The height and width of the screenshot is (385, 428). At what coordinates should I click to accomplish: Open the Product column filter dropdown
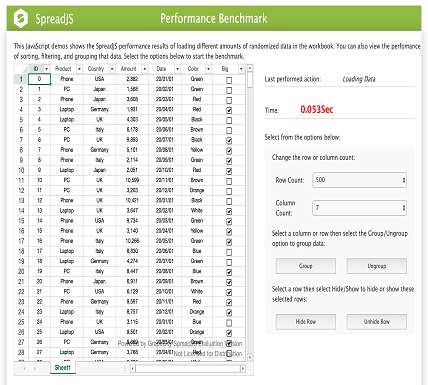pos(79,69)
